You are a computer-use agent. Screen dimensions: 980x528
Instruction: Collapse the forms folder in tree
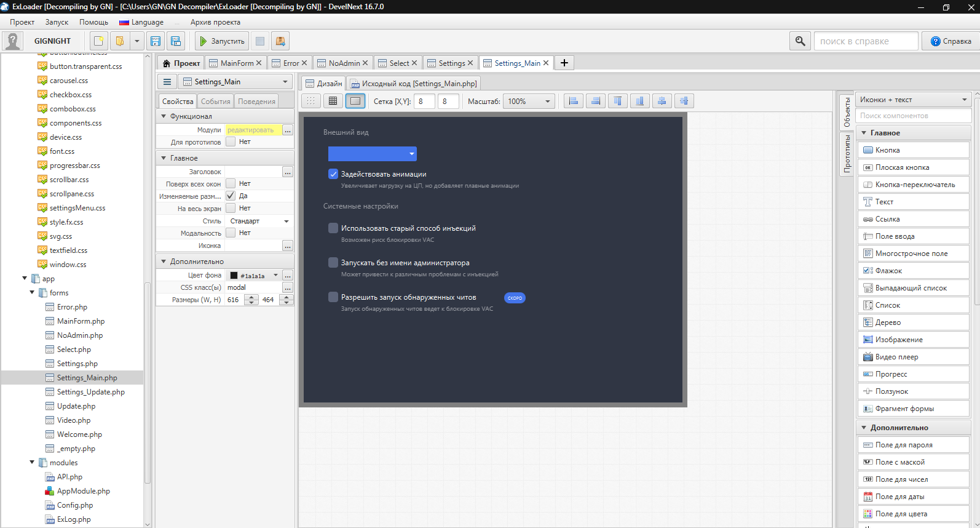point(32,293)
